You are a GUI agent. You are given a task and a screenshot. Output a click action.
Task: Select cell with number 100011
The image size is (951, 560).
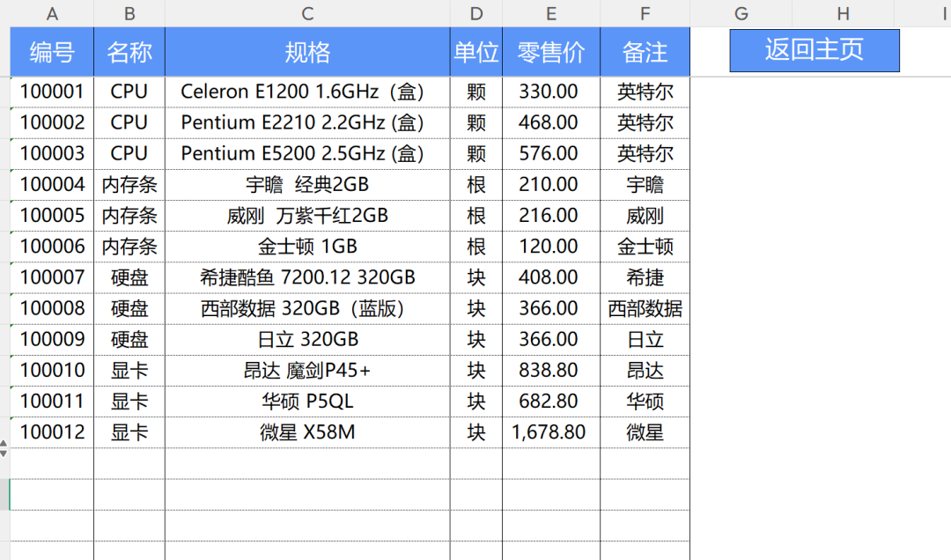point(52,402)
